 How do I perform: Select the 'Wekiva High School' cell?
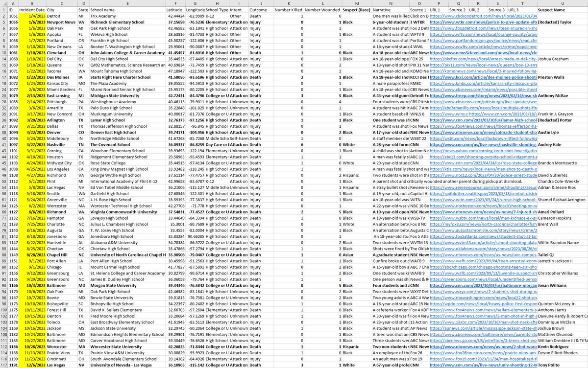[127, 34]
